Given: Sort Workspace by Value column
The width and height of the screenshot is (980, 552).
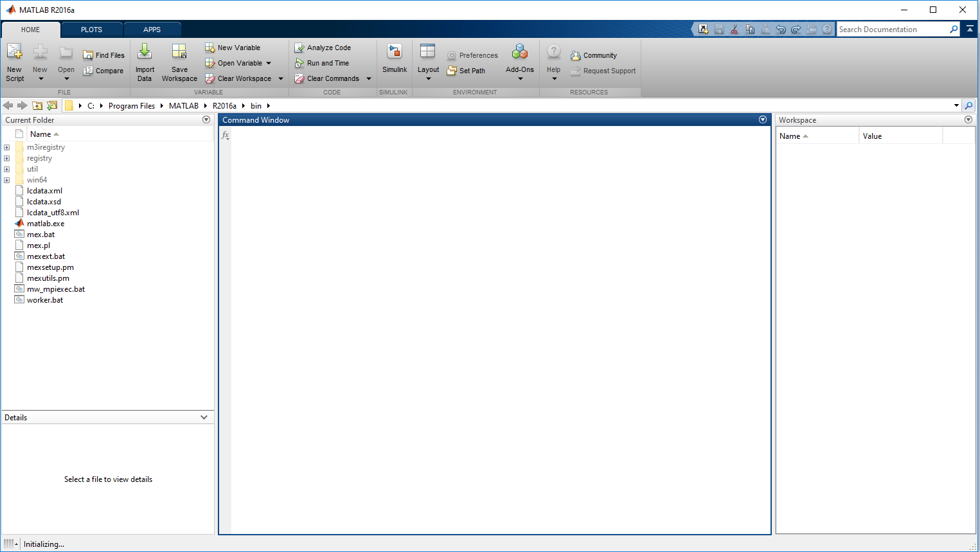Looking at the screenshot, I should tap(900, 136).
